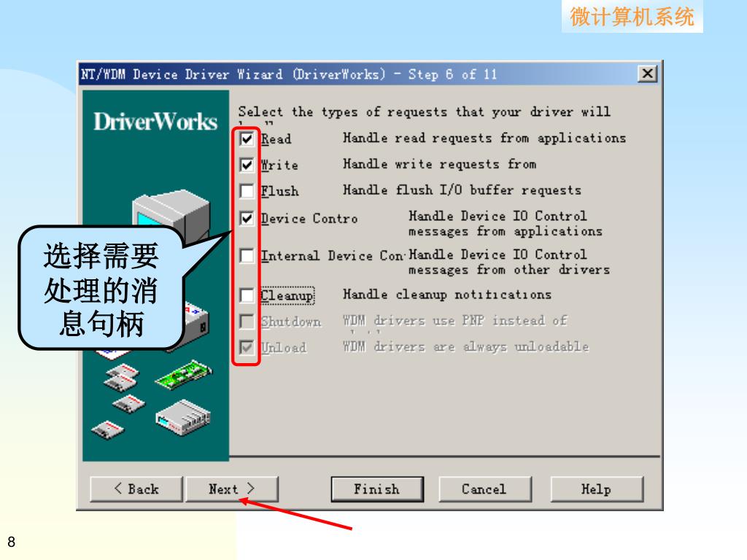The height and width of the screenshot is (560, 747).
Task: Click the disabled Shutdown checkbox
Action: tap(247, 322)
